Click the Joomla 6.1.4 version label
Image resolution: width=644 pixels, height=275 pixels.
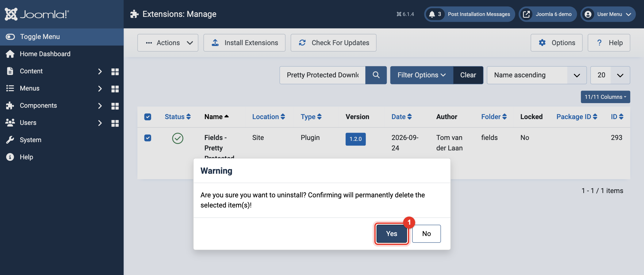click(x=405, y=14)
